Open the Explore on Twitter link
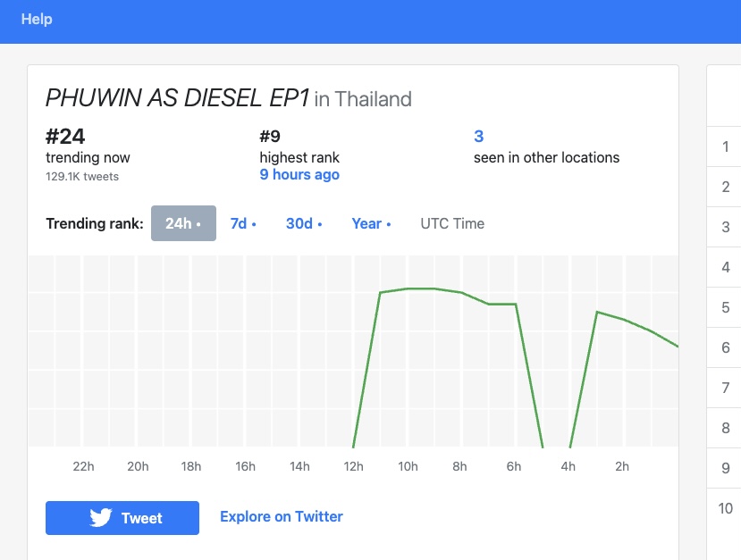This screenshot has width=741, height=560. pyautogui.click(x=282, y=516)
